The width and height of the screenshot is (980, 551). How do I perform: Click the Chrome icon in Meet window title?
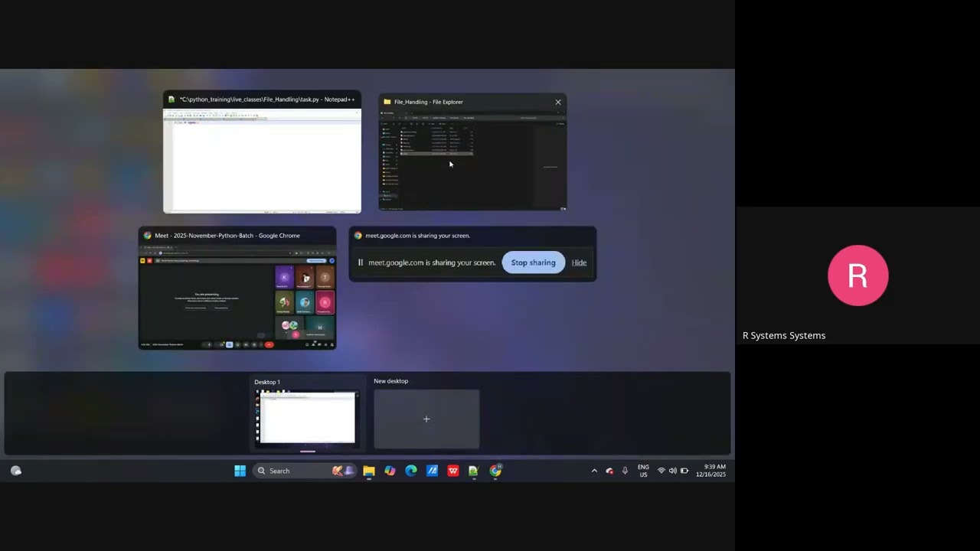[148, 236]
